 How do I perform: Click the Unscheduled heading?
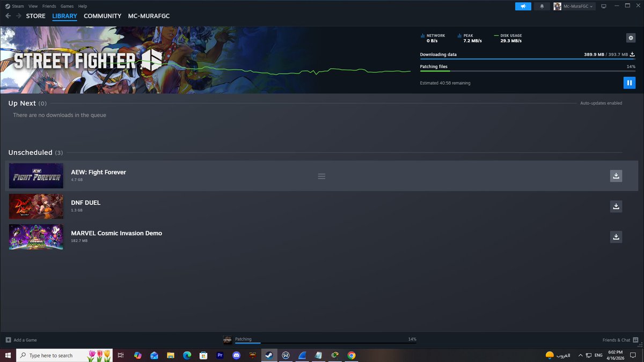[30, 153]
